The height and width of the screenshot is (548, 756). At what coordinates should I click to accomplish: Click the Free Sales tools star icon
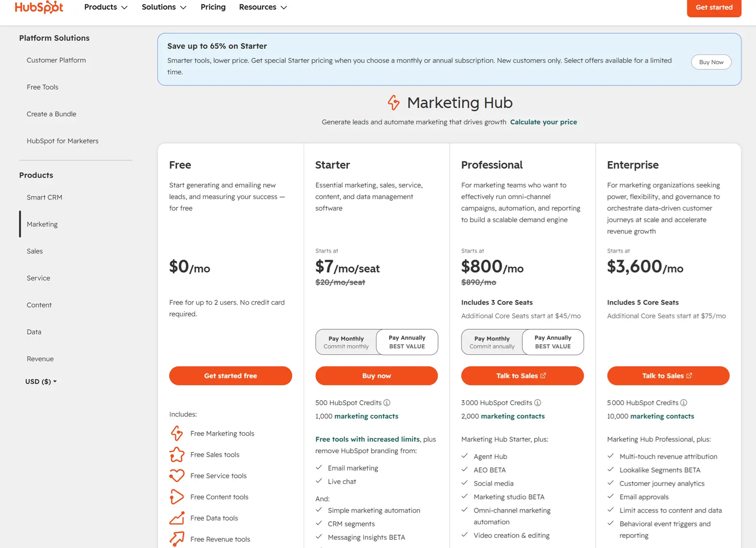coord(177,454)
